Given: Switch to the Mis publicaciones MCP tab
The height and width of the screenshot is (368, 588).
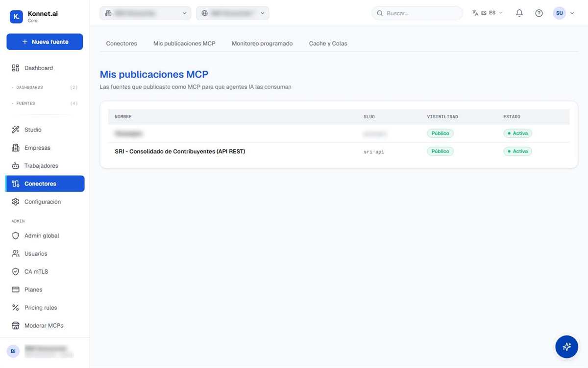Looking at the screenshot, I should coord(184,44).
